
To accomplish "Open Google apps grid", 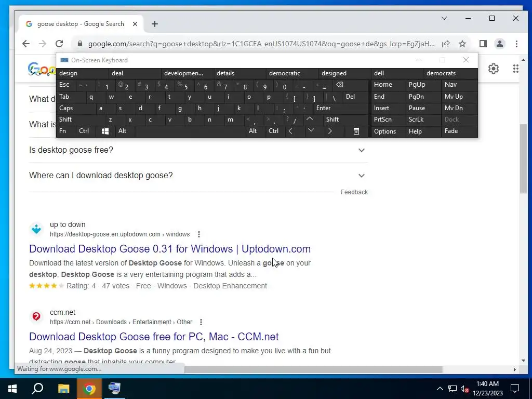I will 516,69.
